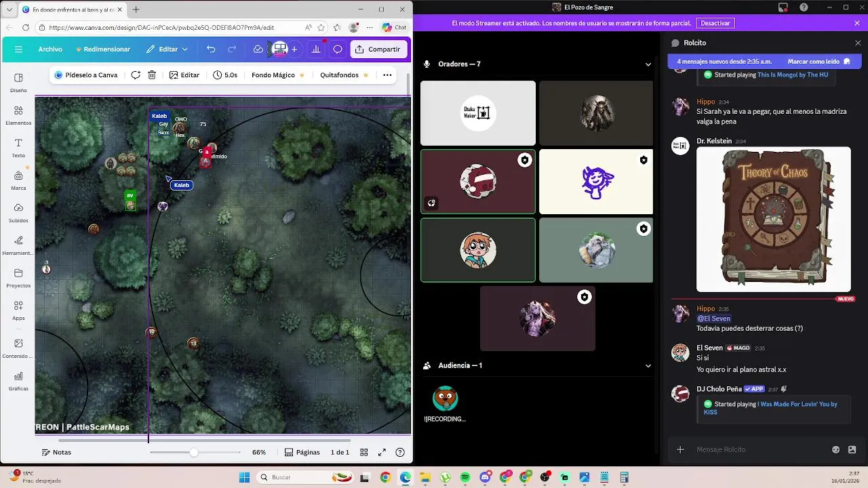The image size is (868, 488).
Task: Open the grid view icon in Canva footer
Action: [x=364, y=452]
